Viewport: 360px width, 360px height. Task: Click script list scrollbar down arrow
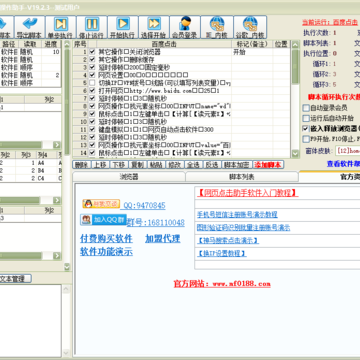point(295,153)
